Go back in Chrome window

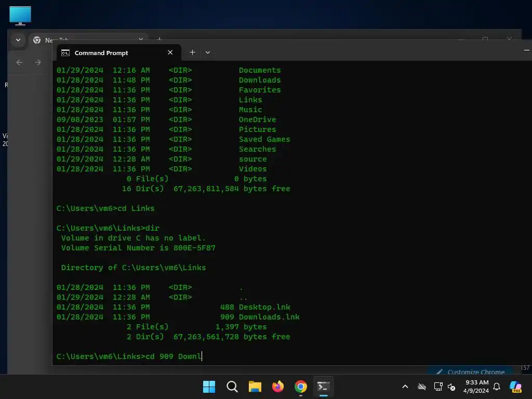coord(19,62)
